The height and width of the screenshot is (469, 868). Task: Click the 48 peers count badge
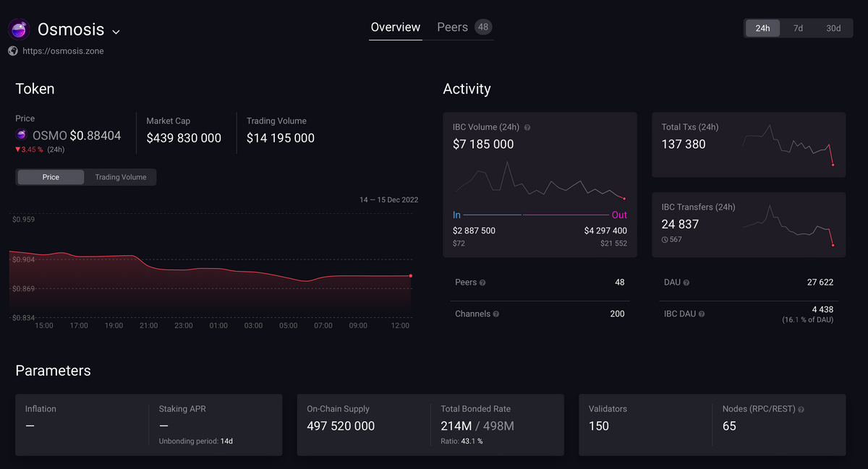pos(483,27)
